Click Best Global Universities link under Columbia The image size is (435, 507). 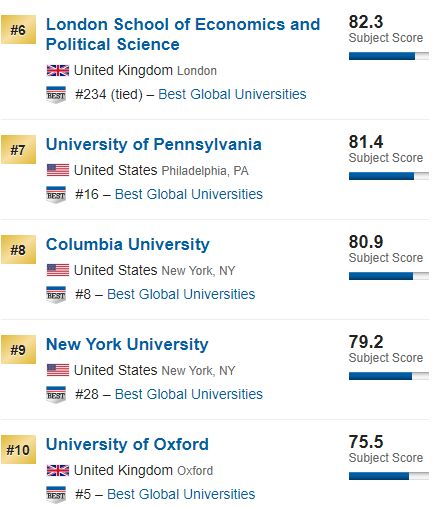tap(181, 294)
